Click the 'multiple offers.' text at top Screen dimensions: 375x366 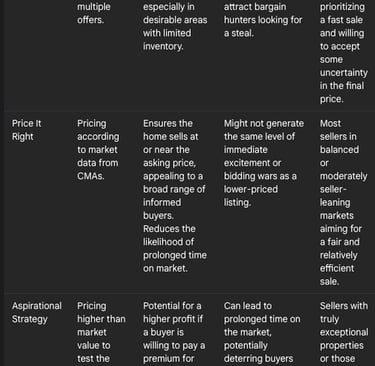94,13
